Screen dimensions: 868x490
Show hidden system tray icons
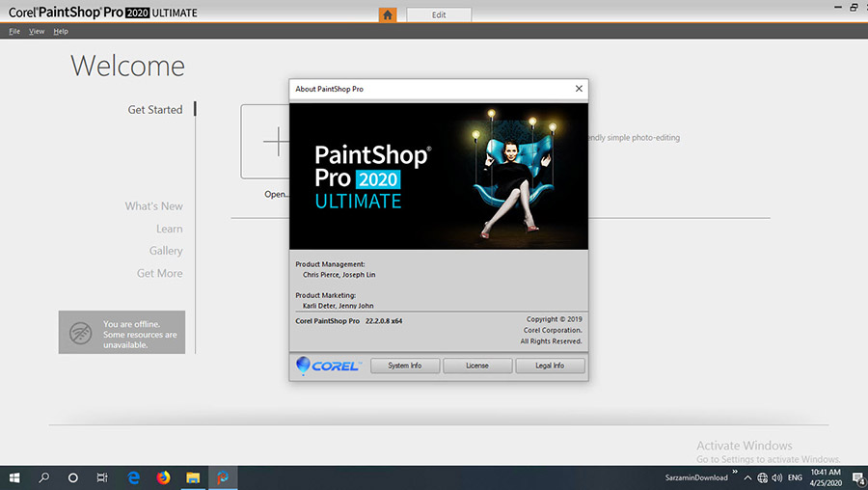747,477
